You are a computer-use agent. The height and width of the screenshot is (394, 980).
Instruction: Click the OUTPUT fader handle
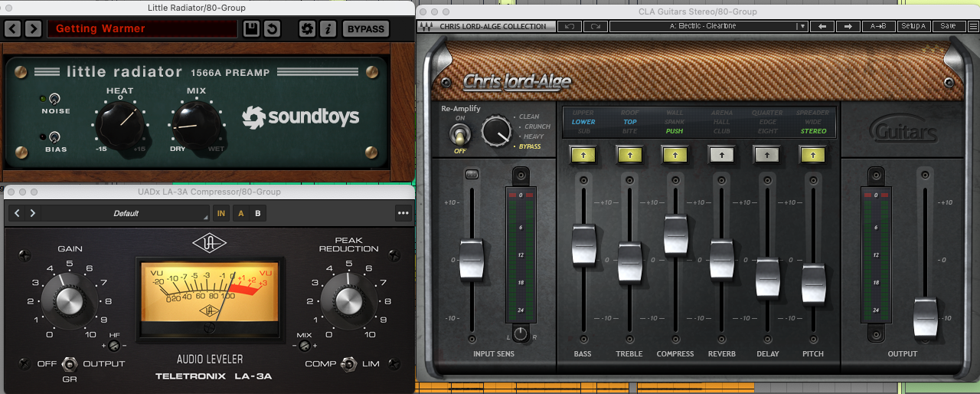click(x=926, y=318)
